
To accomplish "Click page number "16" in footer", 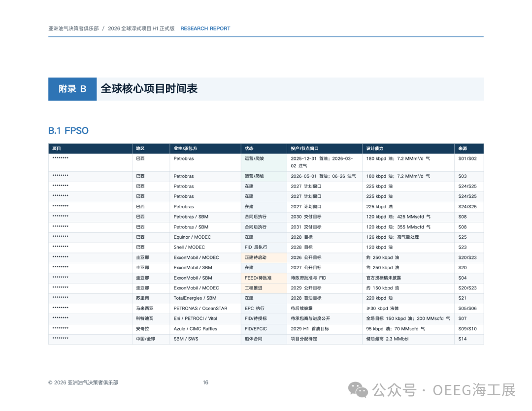I will click(x=205, y=382).
